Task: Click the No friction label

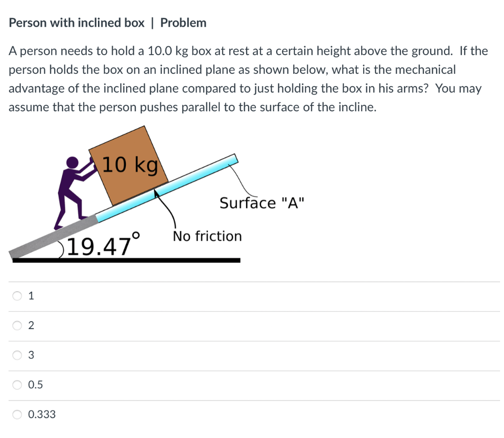Action: (x=207, y=236)
